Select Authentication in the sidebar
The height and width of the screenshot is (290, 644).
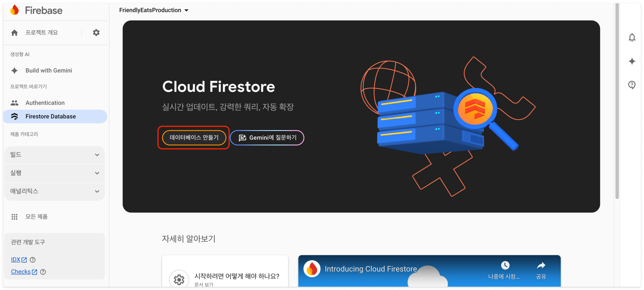(x=45, y=103)
